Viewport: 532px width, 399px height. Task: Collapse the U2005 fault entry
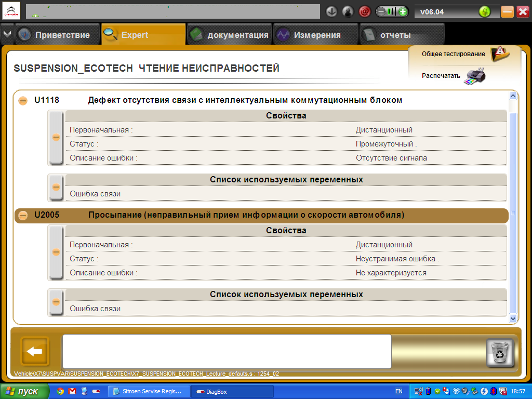tap(23, 216)
